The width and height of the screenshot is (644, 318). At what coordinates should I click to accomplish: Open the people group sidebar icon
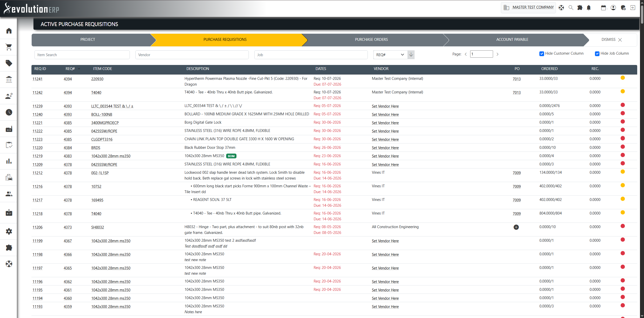pyautogui.click(x=9, y=194)
